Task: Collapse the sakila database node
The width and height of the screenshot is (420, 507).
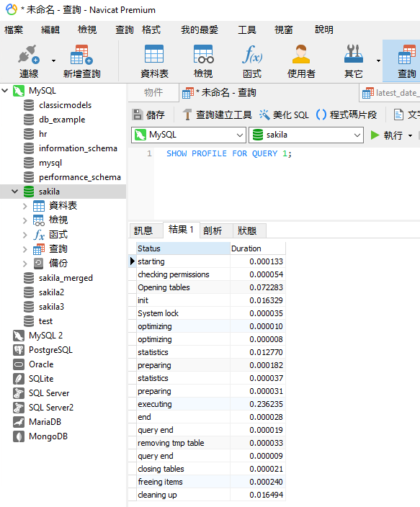Action: point(14,192)
